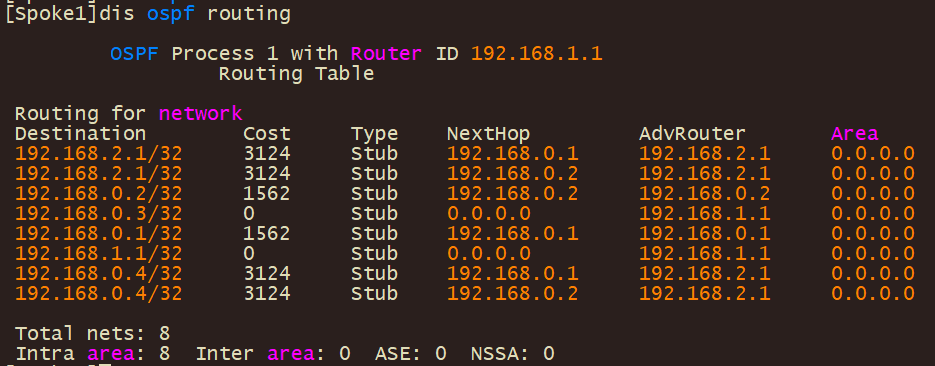Click AdvRouter 192.168.0.2 in the 192.168.0.2/32 row
The image size is (935, 366).
tap(705, 193)
